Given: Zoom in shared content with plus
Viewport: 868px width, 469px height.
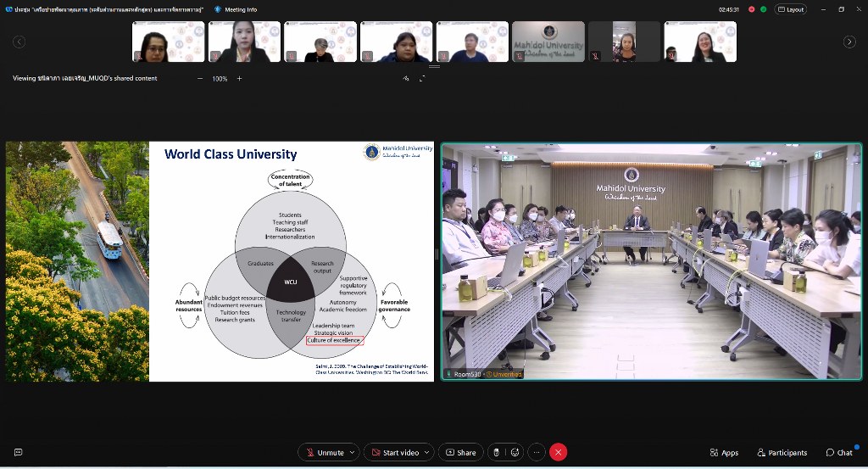Looking at the screenshot, I should click(239, 79).
